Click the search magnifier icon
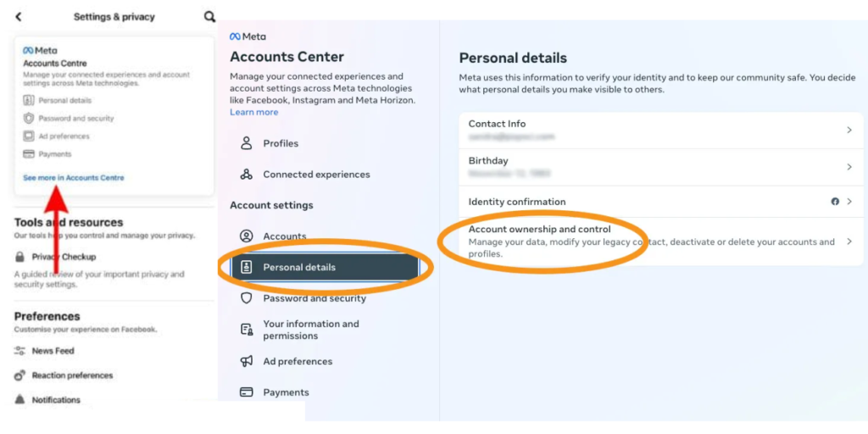The height and width of the screenshot is (434, 868). 209,17
